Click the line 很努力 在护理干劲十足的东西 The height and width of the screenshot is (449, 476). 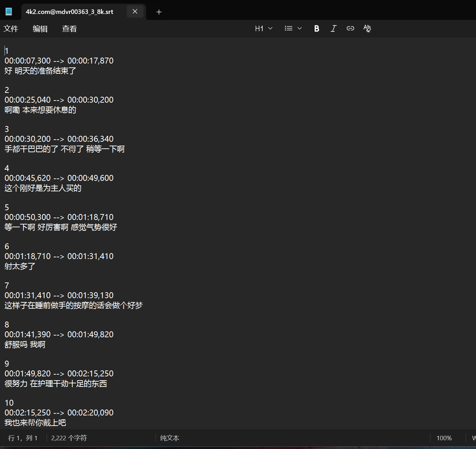click(x=56, y=384)
